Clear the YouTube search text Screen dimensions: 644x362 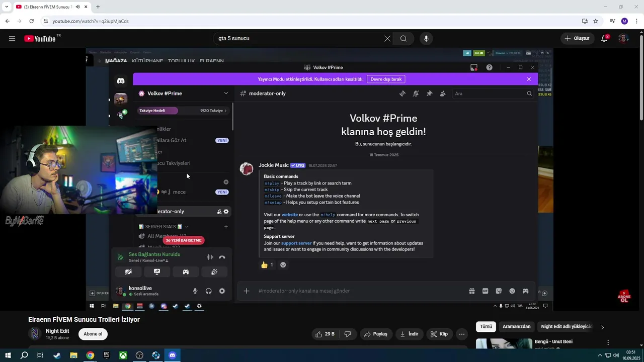tap(387, 38)
